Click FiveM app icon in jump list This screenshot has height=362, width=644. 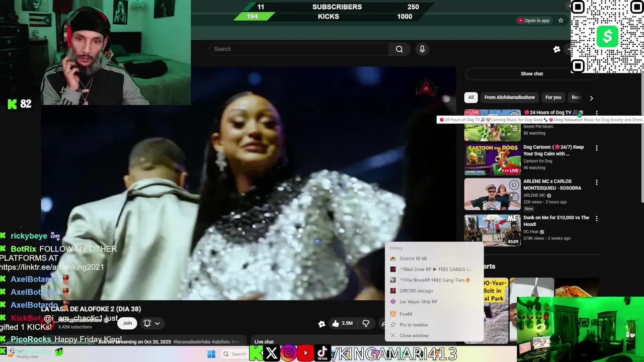393,314
